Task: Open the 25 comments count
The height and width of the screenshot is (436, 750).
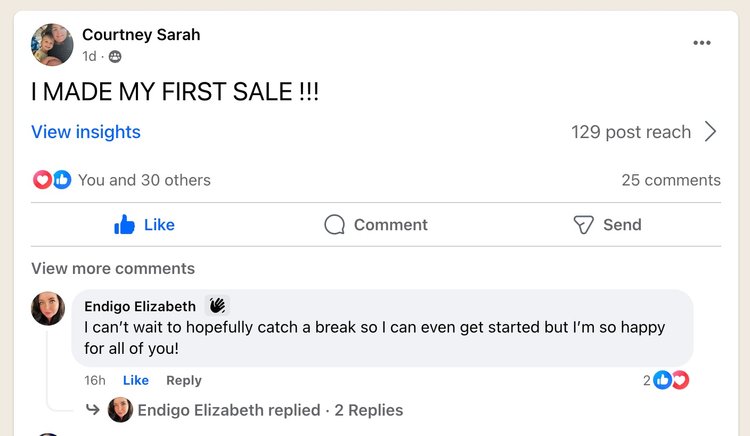Action: 670,180
